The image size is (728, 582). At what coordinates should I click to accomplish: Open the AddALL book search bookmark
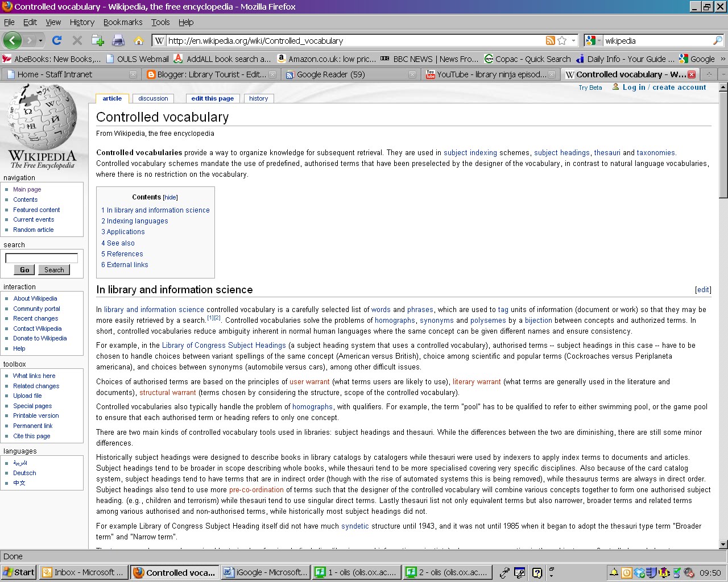coord(222,59)
